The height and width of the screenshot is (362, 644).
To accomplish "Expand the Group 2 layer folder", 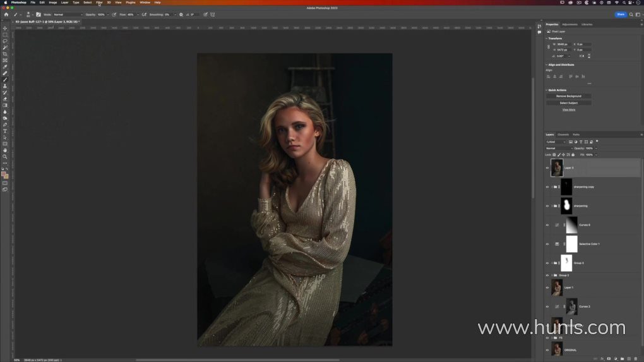I will [x=553, y=275].
